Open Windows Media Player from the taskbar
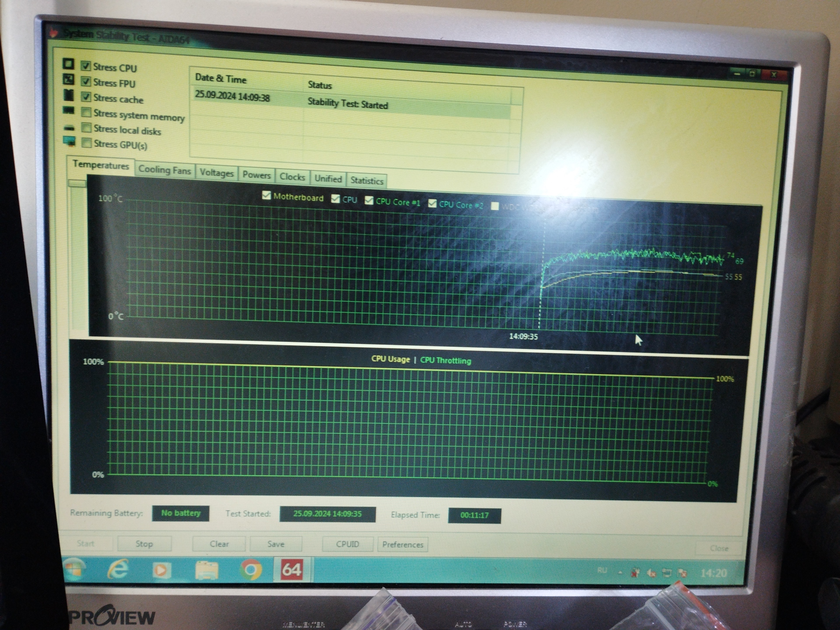This screenshot has height=630, width=840. click(161, 570)
